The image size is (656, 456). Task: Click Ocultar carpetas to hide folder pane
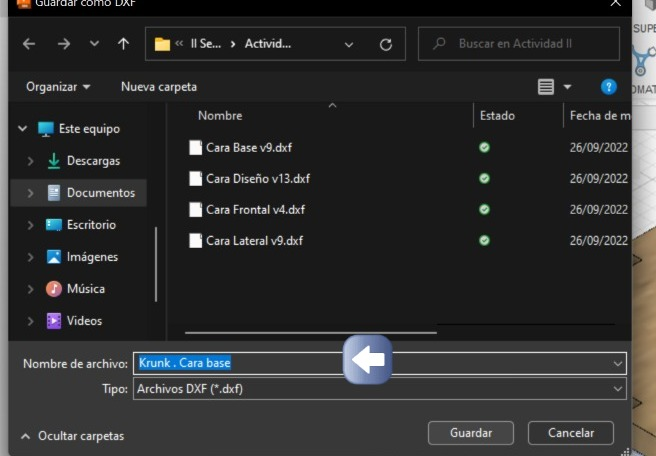(72, 436)
